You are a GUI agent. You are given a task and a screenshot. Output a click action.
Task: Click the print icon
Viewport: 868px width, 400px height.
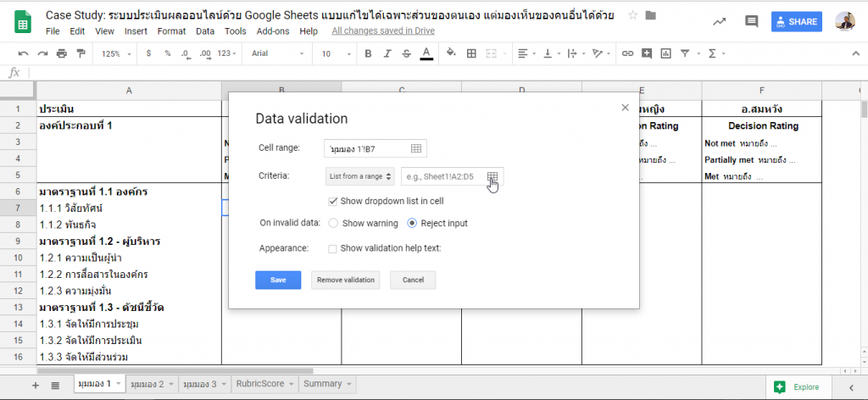[62, 53]
